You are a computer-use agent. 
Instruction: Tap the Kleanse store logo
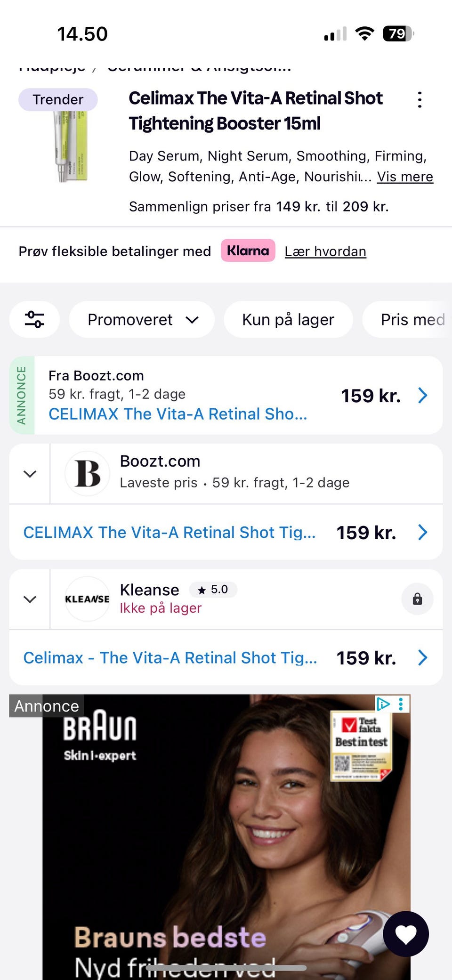pos(88,599)
